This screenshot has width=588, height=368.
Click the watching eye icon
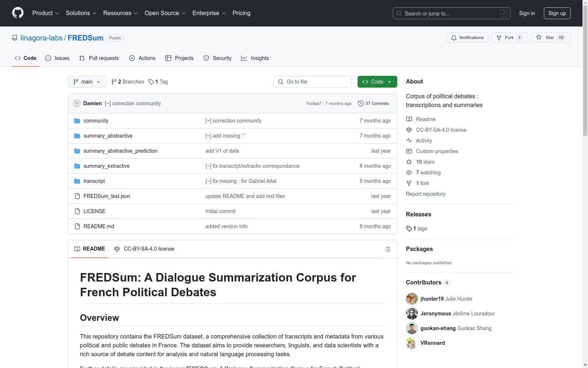click(409, 173)
